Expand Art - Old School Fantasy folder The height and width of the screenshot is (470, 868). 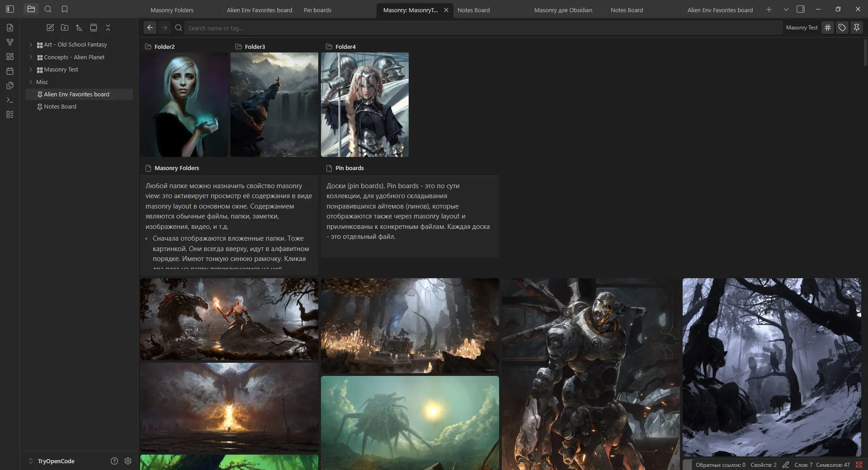pos(31,45)
